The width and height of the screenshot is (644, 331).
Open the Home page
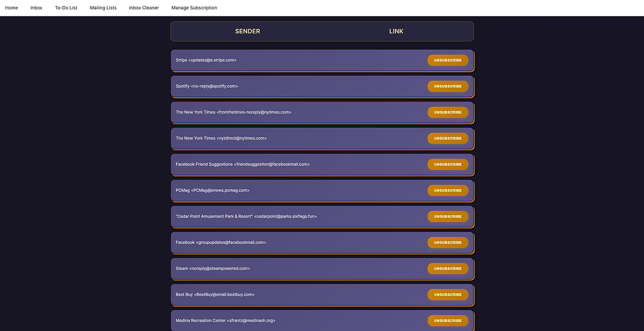pos(11,8)
